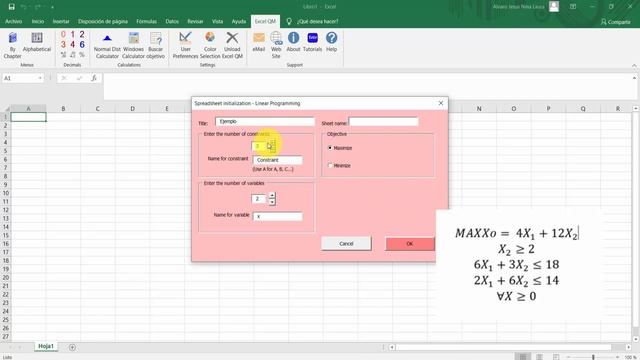The image size is (640, 360).
Task: Select the Hoja1 sheet tab
Action: (x=46, y=346)
